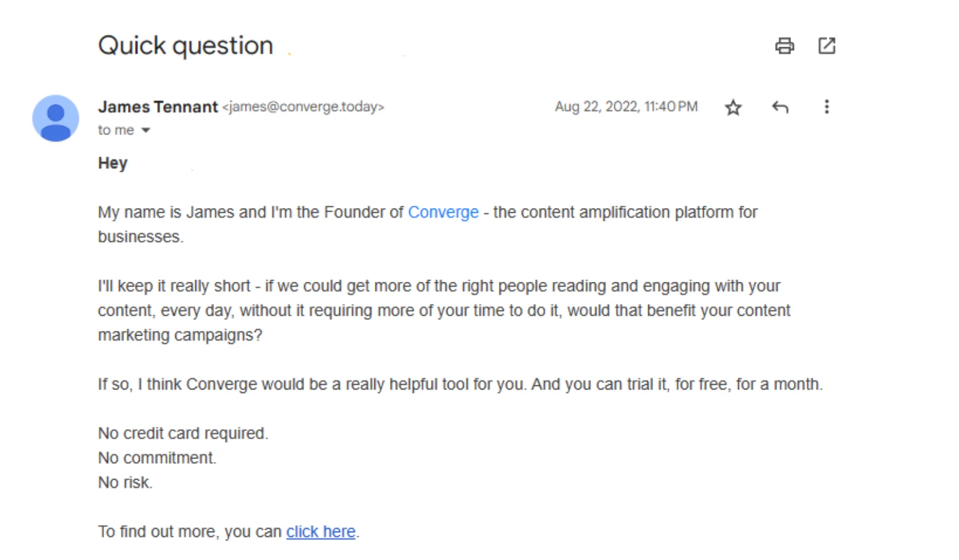Click the reply arrow icon
The width and height of the screenshot is (959, 560).
point(781,107)
